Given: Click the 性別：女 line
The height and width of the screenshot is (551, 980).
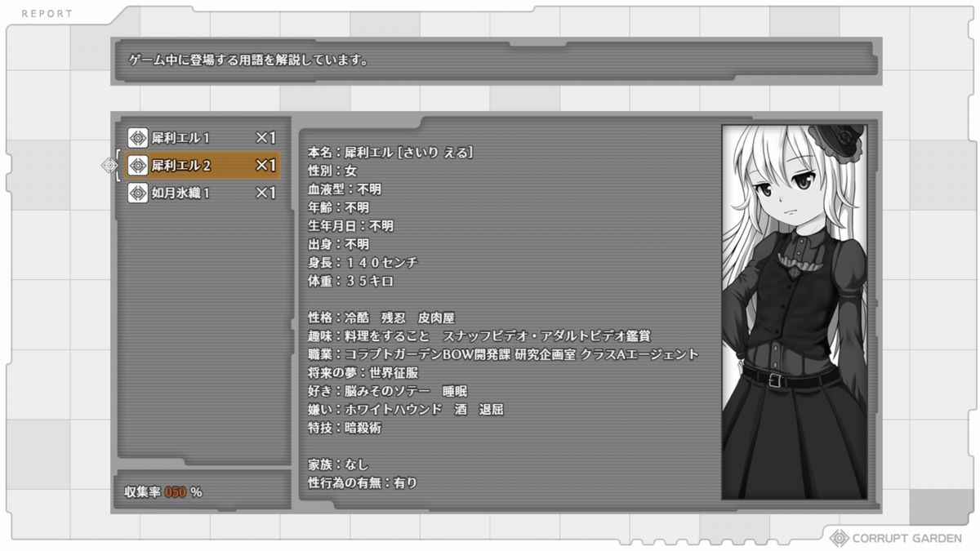Looking at the screenshot, I should point(332,171).
